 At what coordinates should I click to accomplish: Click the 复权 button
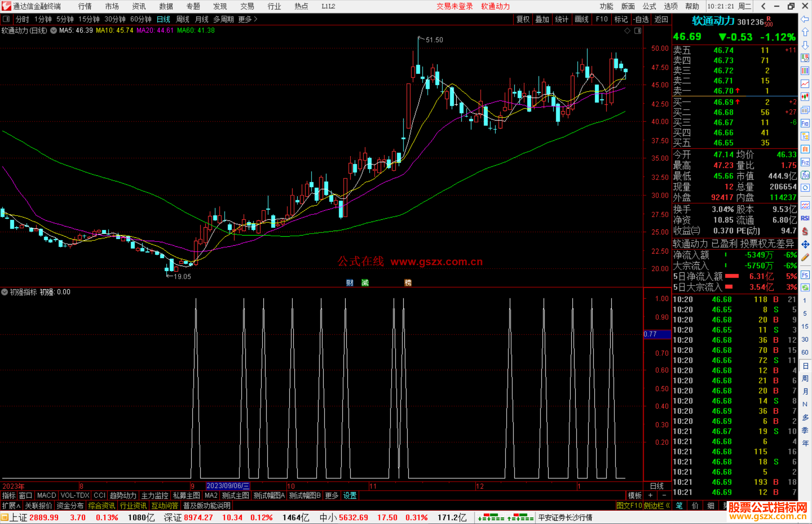click(x=523, y=19)
